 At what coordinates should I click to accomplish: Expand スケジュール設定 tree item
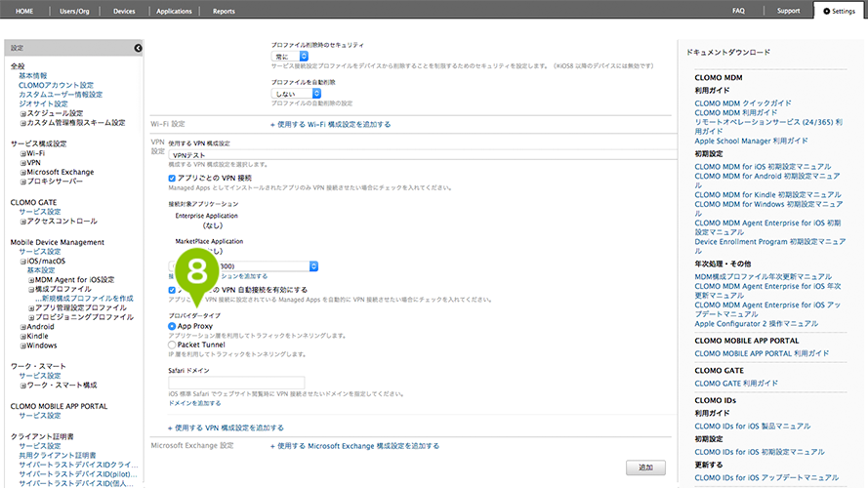[x=23, y=114]
